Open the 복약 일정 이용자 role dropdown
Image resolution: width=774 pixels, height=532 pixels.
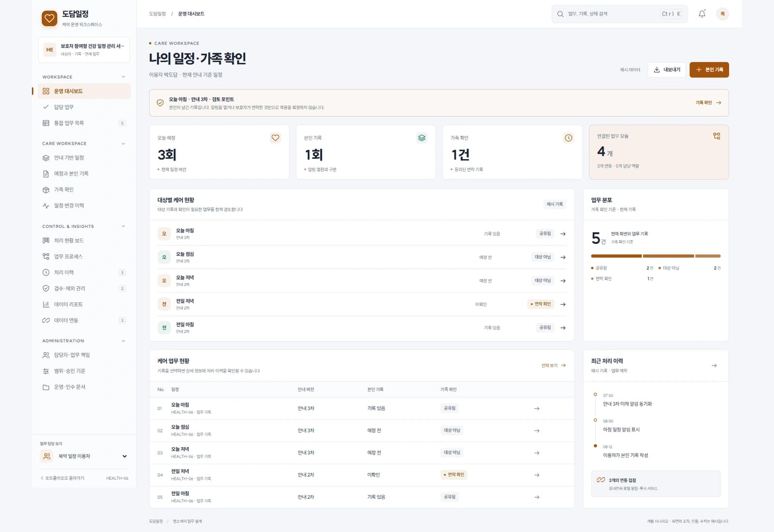84,456
